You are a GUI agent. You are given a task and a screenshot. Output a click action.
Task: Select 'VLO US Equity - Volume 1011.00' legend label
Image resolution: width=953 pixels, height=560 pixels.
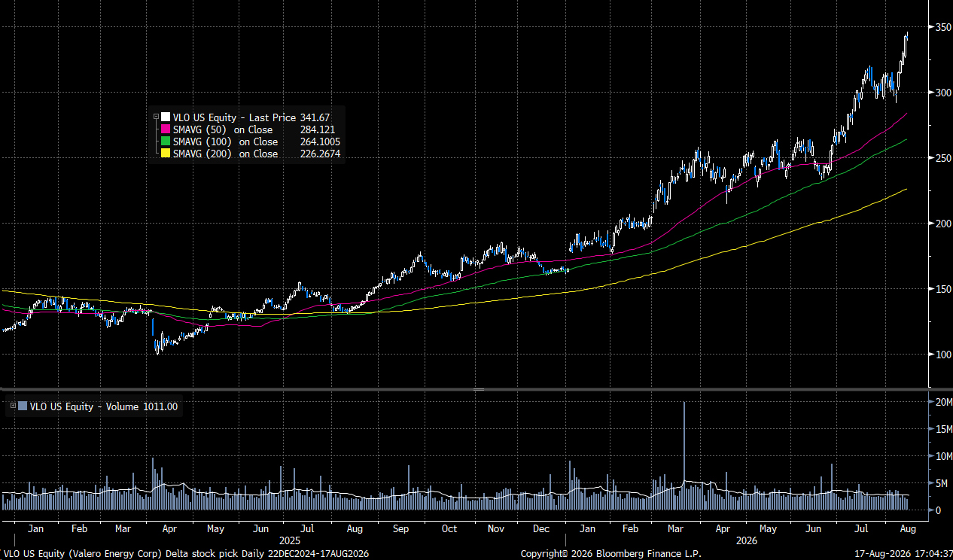(104, 406)
